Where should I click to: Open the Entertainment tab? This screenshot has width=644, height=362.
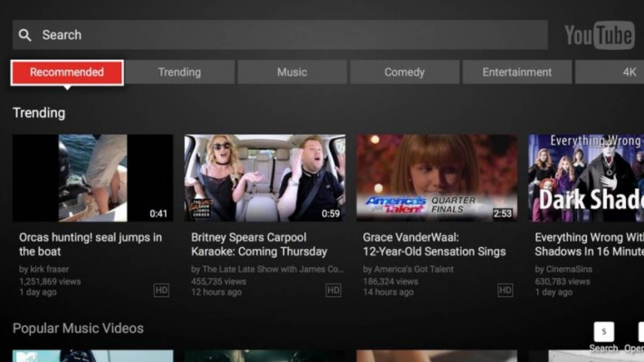point(517,72)
